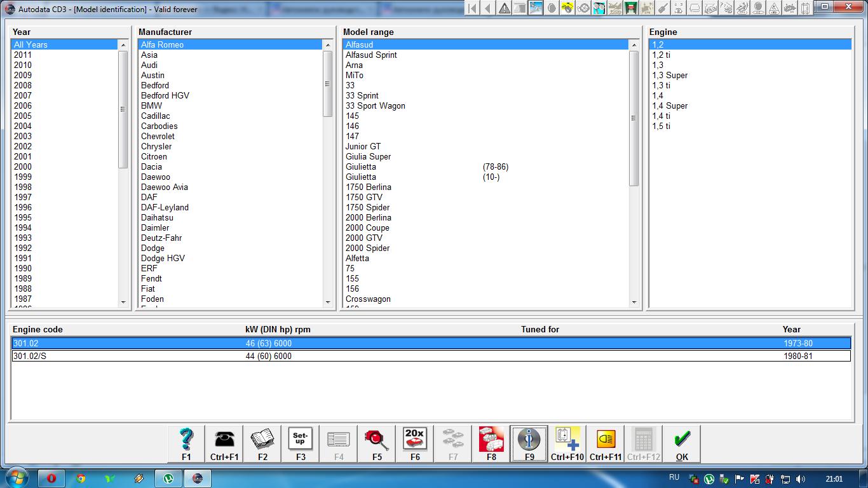Click the telephone Ctrl+F1 support icon
The width and height of the screenshot is (868, 488).
[224, 444]
